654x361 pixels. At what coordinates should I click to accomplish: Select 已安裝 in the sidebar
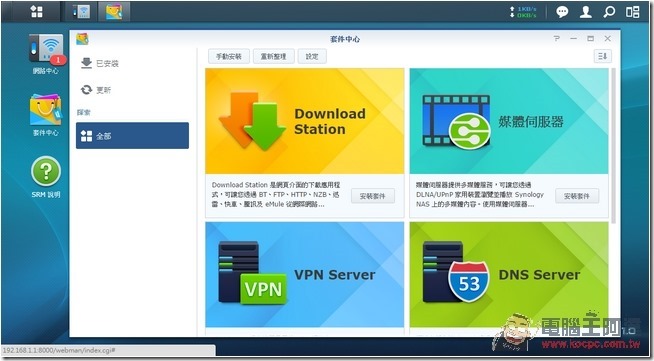[x=99, y=63]
